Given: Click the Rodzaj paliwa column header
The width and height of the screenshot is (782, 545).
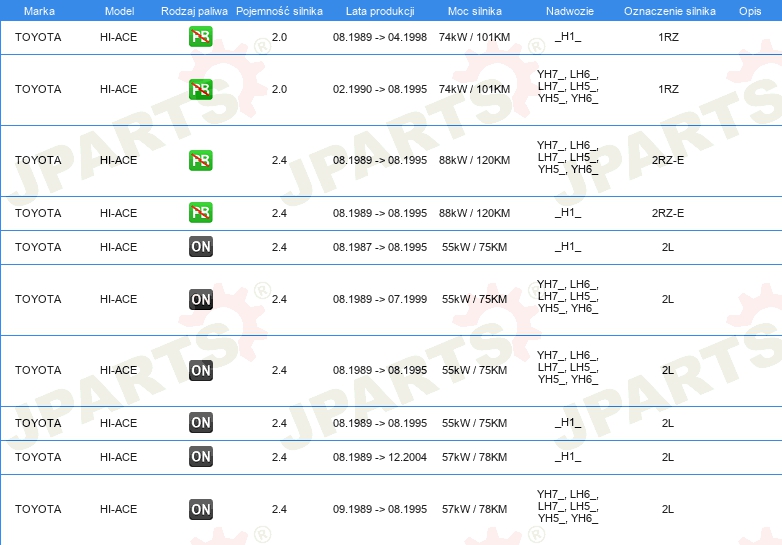Looking at the screenshot, I should tap(194, 11).
